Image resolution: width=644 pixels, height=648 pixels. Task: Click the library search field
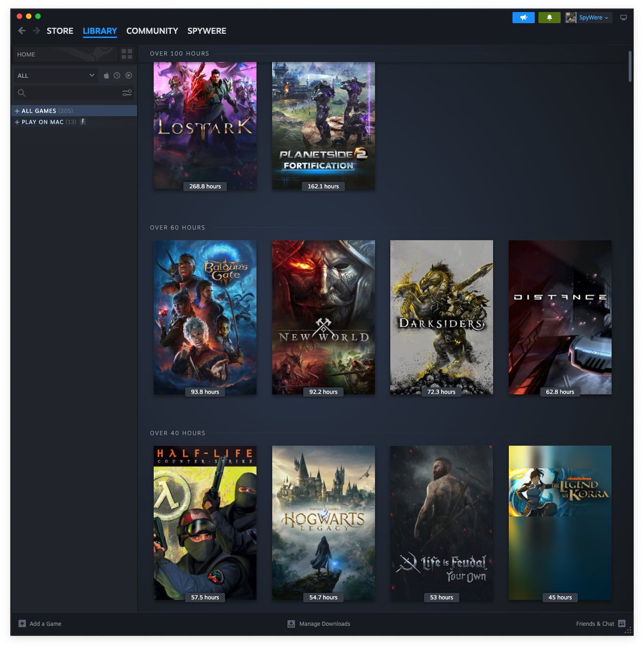pyautogui.click(x=74, y=93)
